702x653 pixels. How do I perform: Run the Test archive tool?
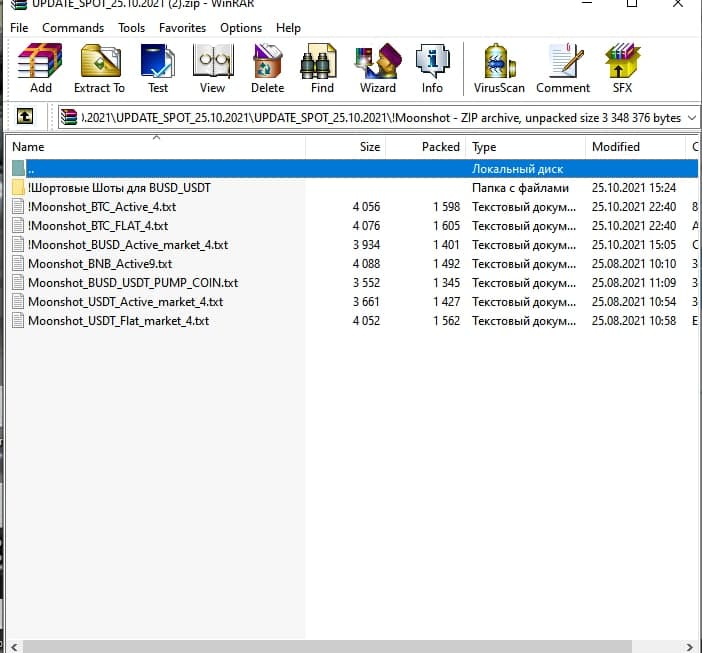click(158, 68)
